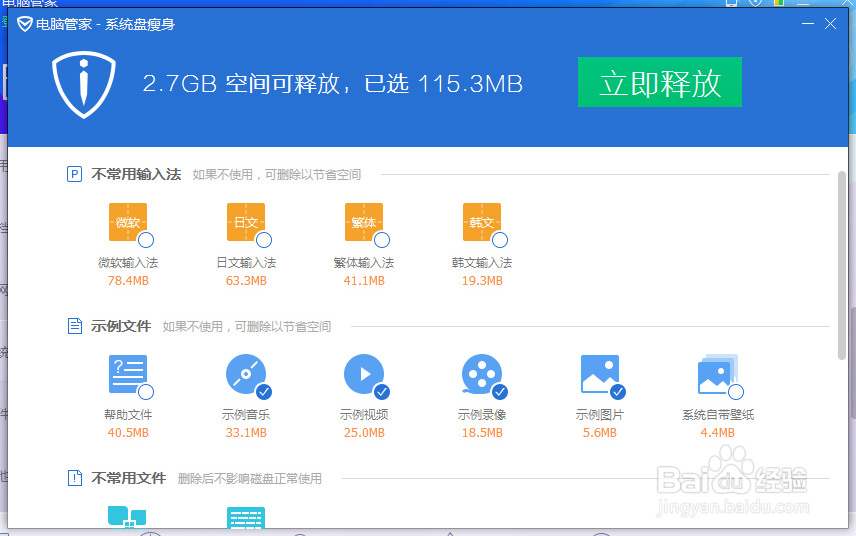Tick the 繁体输入法 selection circle
This screenshot has height=536, width=856.
point(382,240)
